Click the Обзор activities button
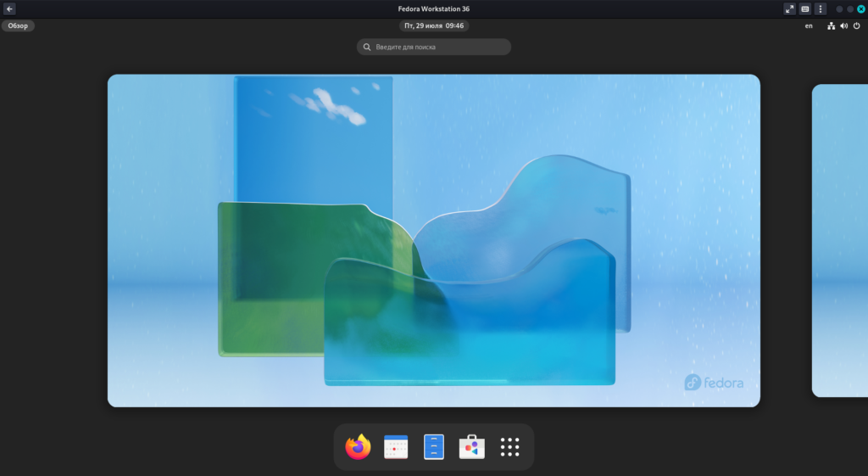The image size is (868, 476). [18, 25]
